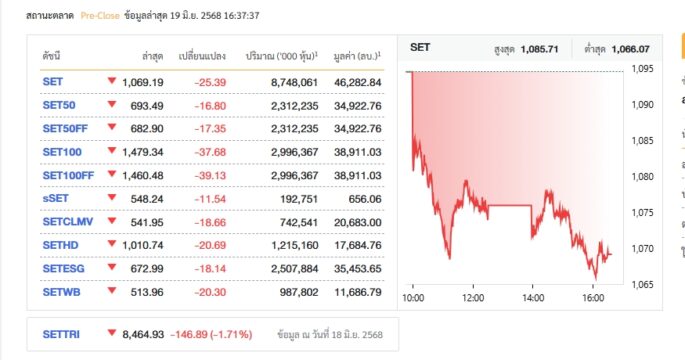This screenshot has height=360, width=685.
Task: Click the 14:00 mark on chart axis
Action: pyautogui.click(x=533, y=298)
